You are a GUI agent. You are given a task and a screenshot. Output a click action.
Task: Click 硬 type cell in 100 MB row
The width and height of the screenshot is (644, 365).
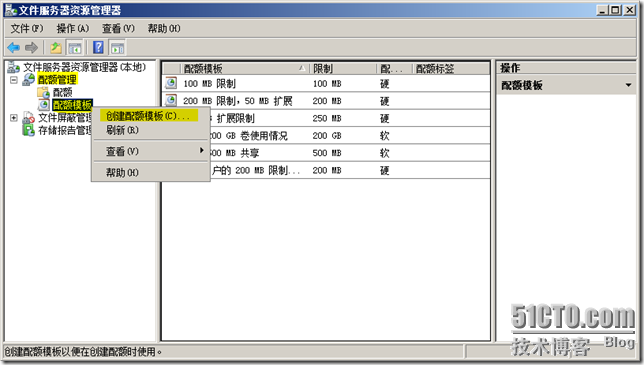(x=384, y=84)
